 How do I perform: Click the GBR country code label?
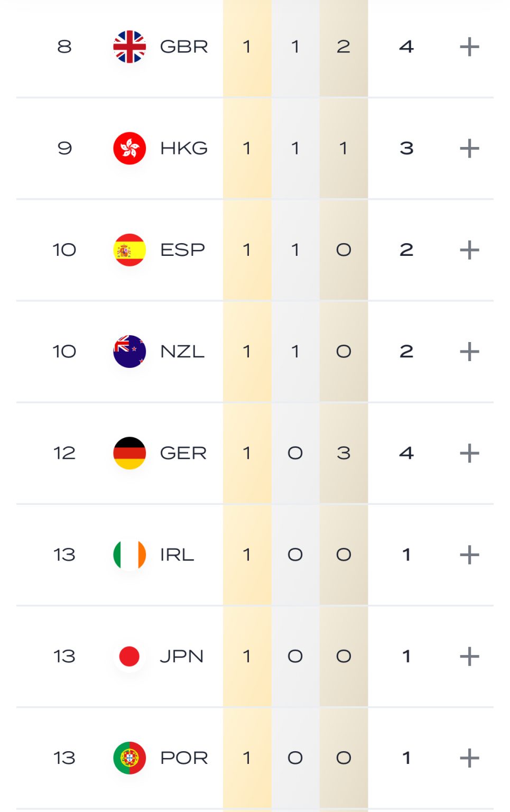184,47
